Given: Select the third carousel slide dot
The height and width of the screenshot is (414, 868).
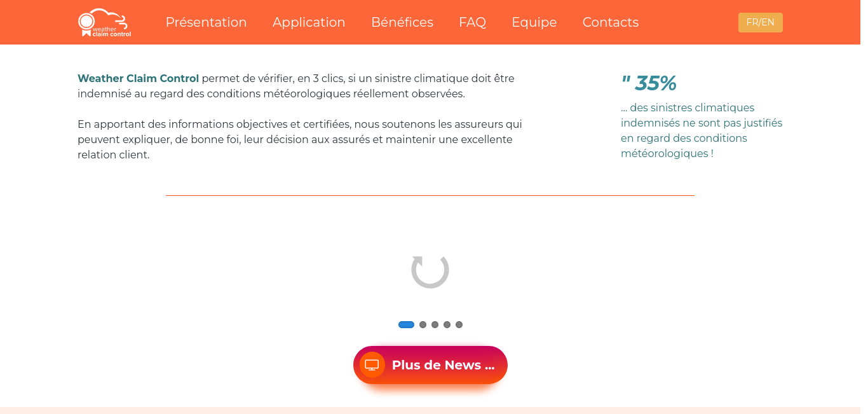Looking at the screenshot, I should [435, 324].
